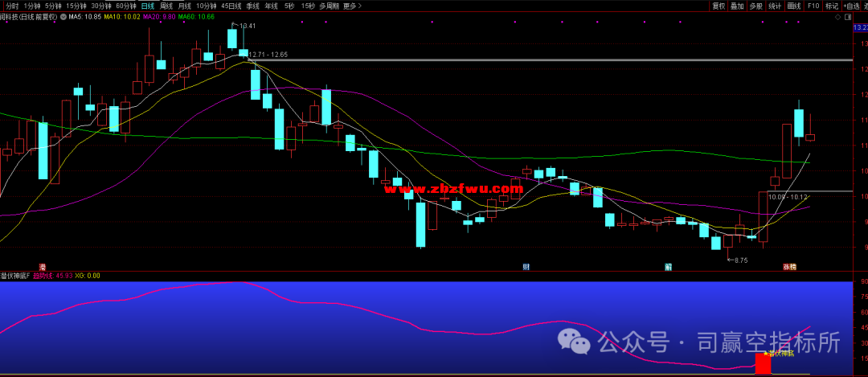Click the MA5: 10.85 indicator label
Image resolution: width=868 pixels, height=377 pixels.
click(x=84, y=17)
